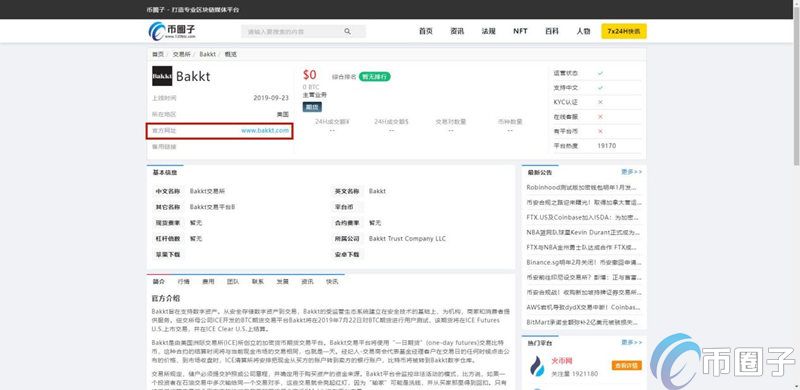Select the 行情 tab
Viewport: 800px width, 390px height.
coord(184,282)
